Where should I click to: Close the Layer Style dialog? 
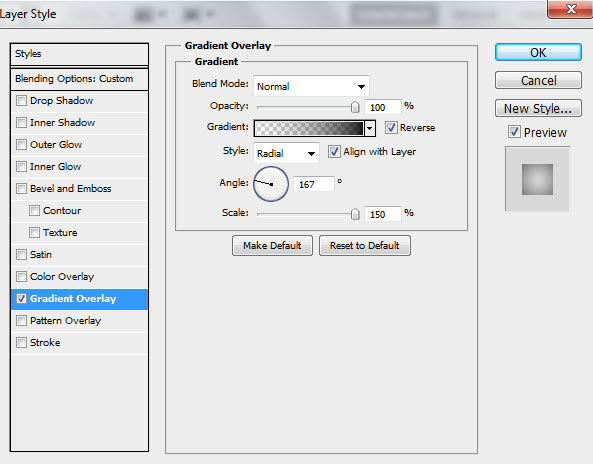click(x=571, y=9)
